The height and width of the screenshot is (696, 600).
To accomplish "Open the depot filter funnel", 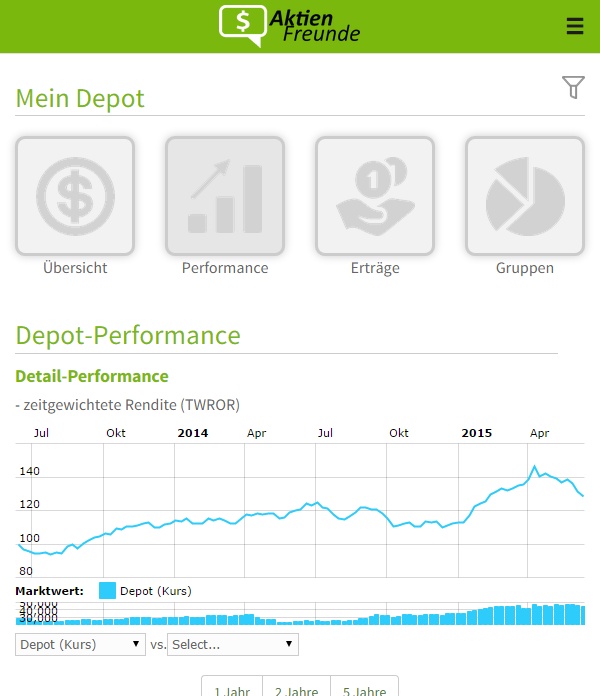I will pos(573,88).
